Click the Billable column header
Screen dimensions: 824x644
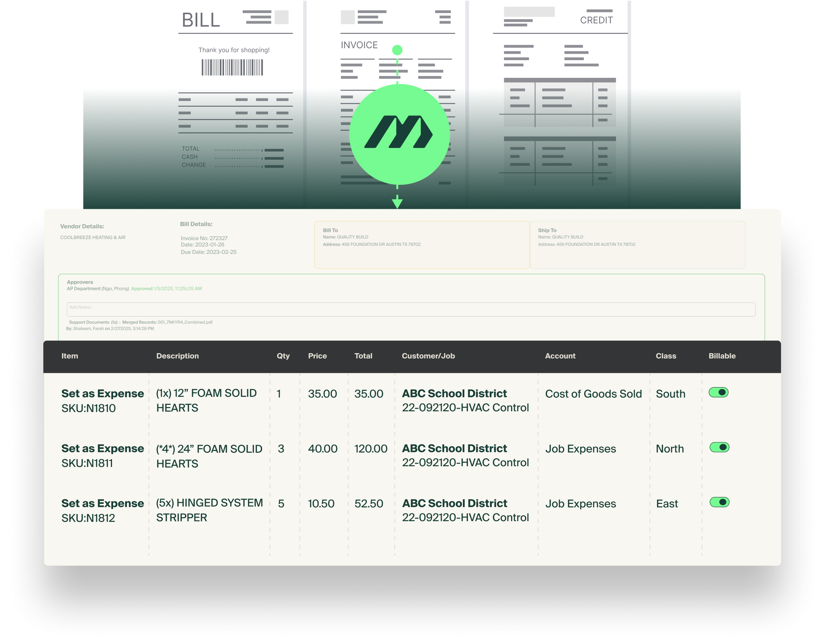[722, 356]
